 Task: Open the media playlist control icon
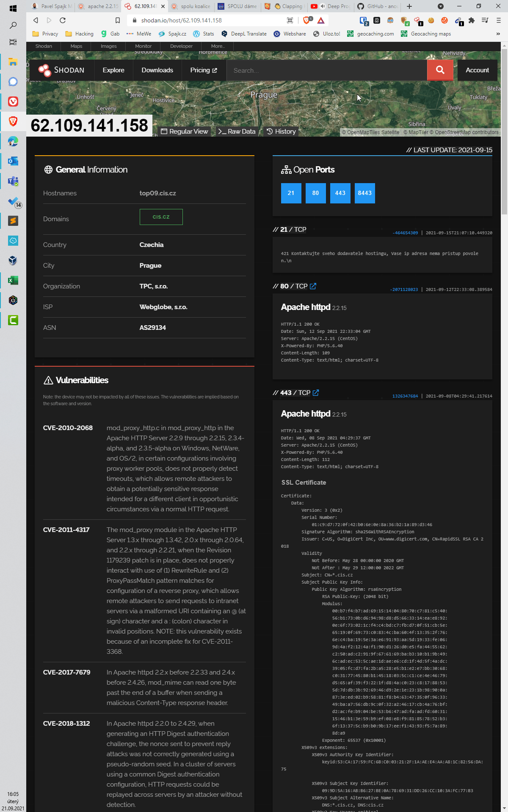point(485,20)
